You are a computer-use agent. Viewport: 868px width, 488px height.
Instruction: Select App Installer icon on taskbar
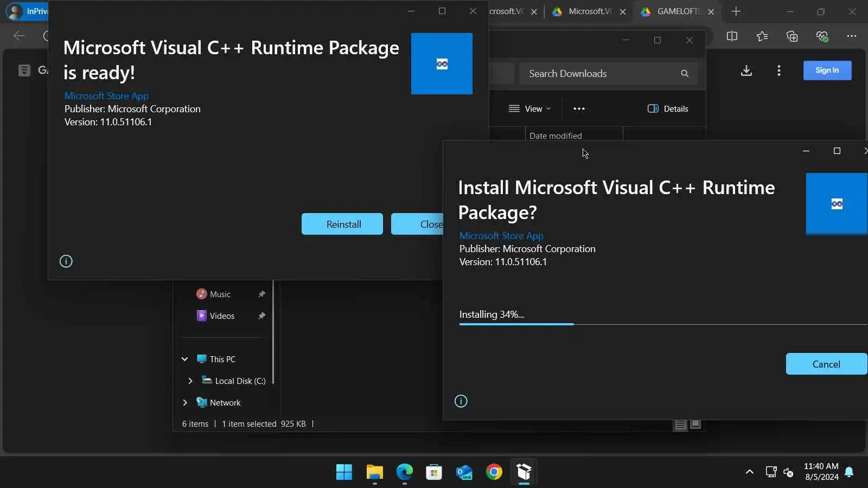click(524, 472)
